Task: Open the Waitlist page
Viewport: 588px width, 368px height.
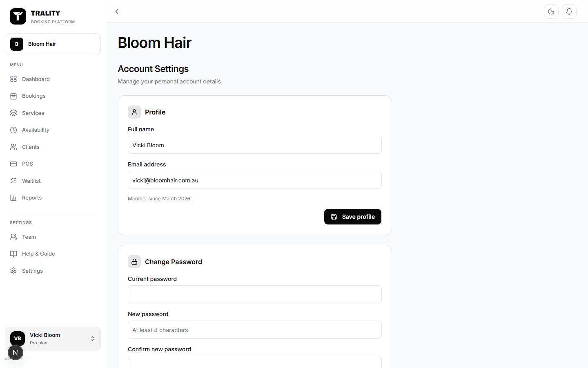Action: pyautogui.click(x=53, y=181)
